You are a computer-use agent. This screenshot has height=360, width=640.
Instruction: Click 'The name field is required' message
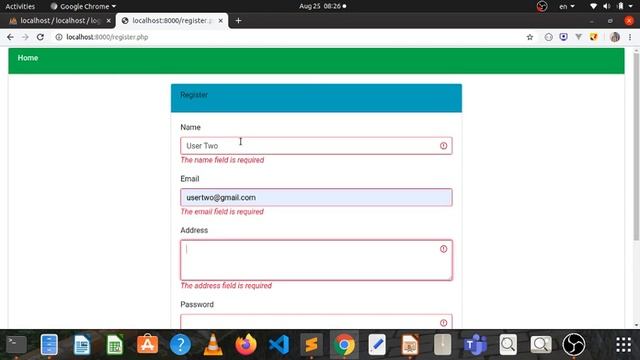tap(222, 160)
